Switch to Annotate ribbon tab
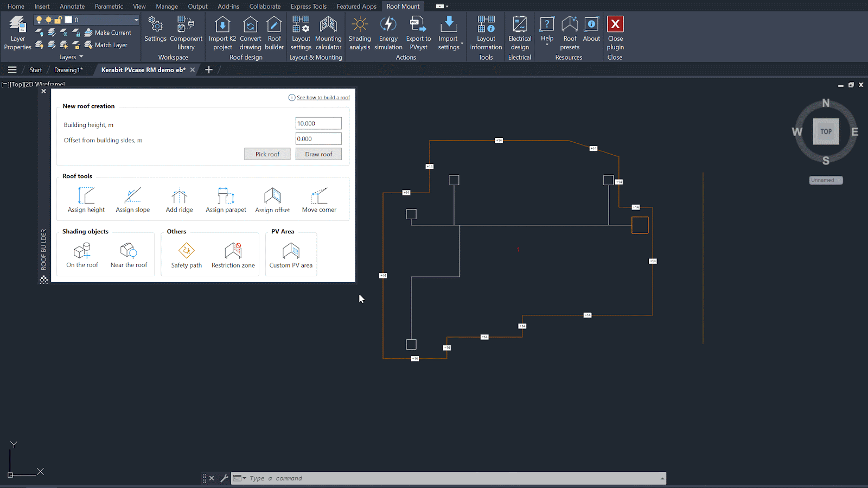The image size is (868, 488). (x=72, y=7)
